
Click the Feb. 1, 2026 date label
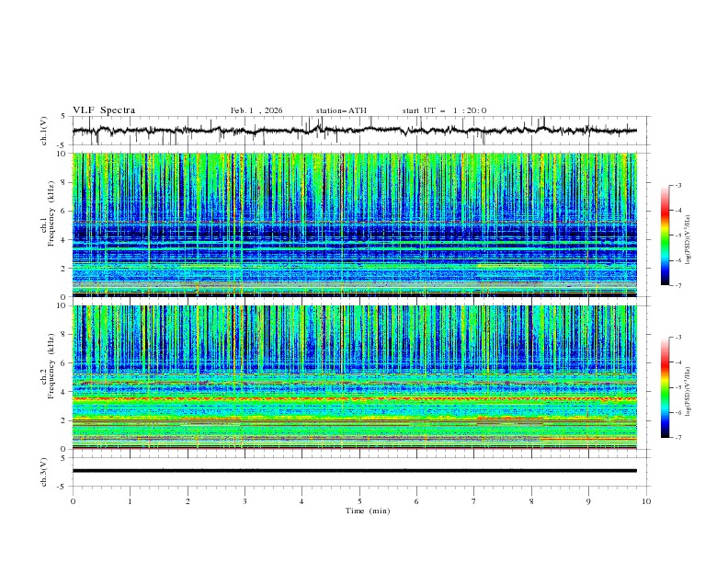coord(256,110)
